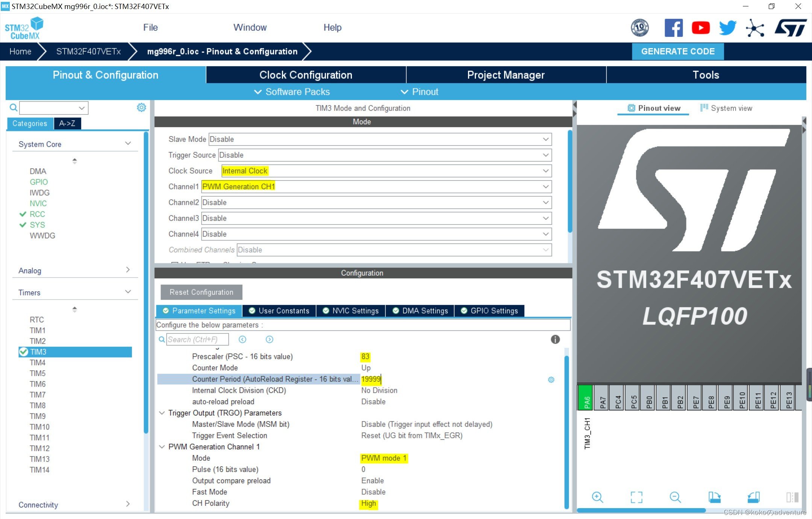Click the GENERATE CODE button
This screenshot has height=519, width=812.
point(677,52)
